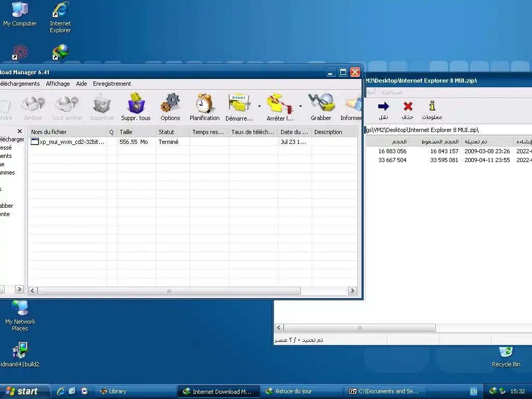Launch media player Quick Launch icon

click(x=85, y=391)
